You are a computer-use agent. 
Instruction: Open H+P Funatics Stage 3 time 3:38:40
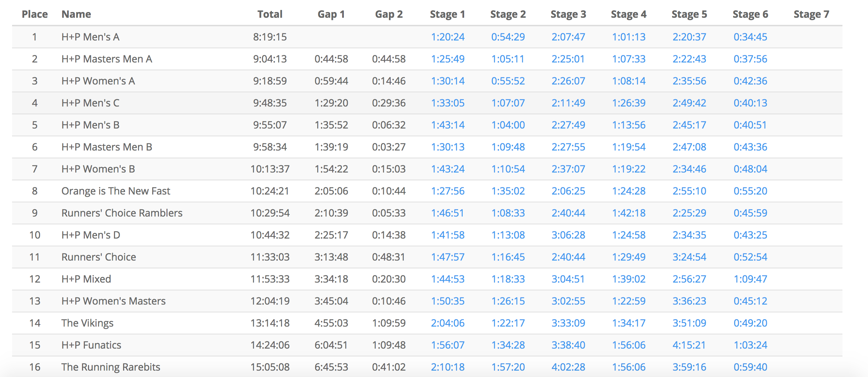click(568, 345)
